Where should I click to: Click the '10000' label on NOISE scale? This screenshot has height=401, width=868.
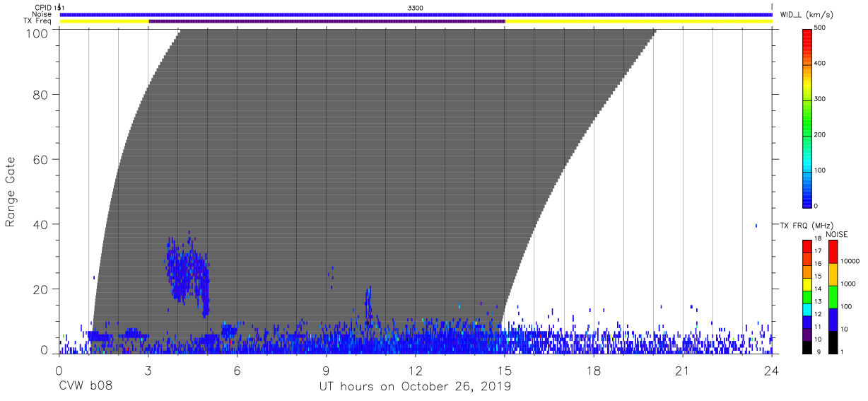(849, 261)
